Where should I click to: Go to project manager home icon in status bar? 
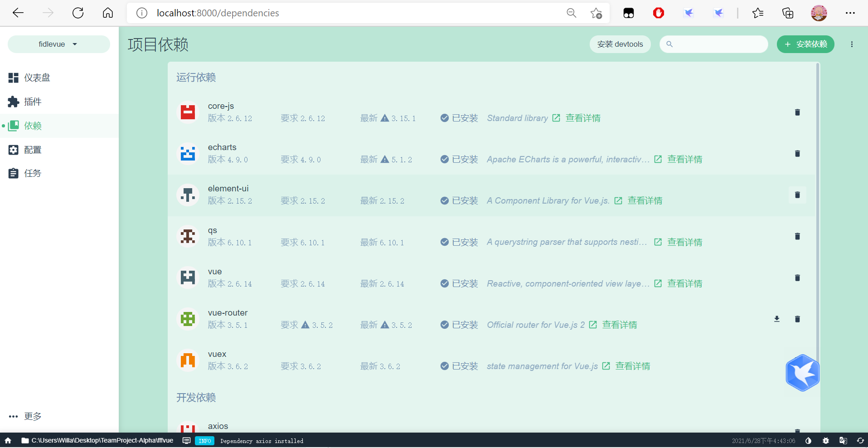[x=8, y=440]
